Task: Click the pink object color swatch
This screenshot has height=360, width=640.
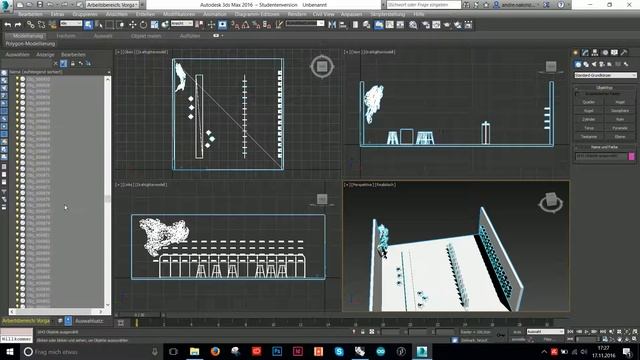Action: [631, 156]
